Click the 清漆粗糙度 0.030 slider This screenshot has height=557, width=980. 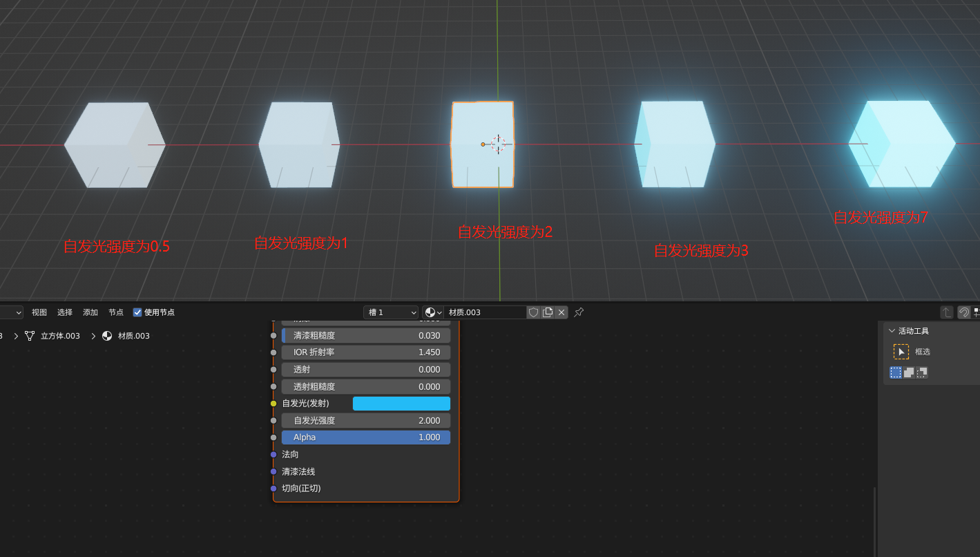tap(366, 335)
